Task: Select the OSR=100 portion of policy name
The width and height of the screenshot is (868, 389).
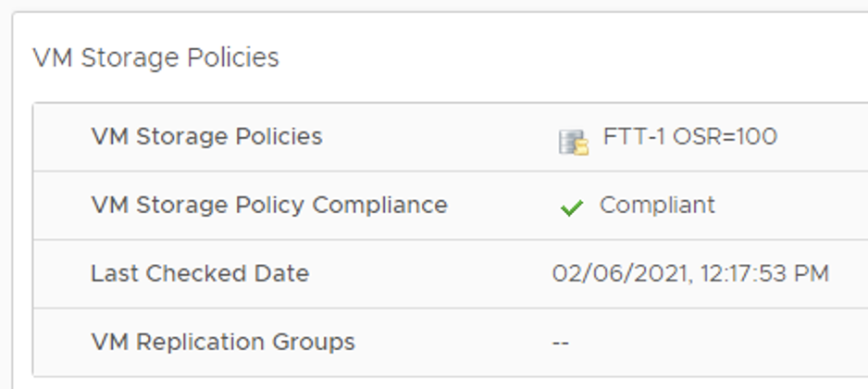Action: coord(725,136)
